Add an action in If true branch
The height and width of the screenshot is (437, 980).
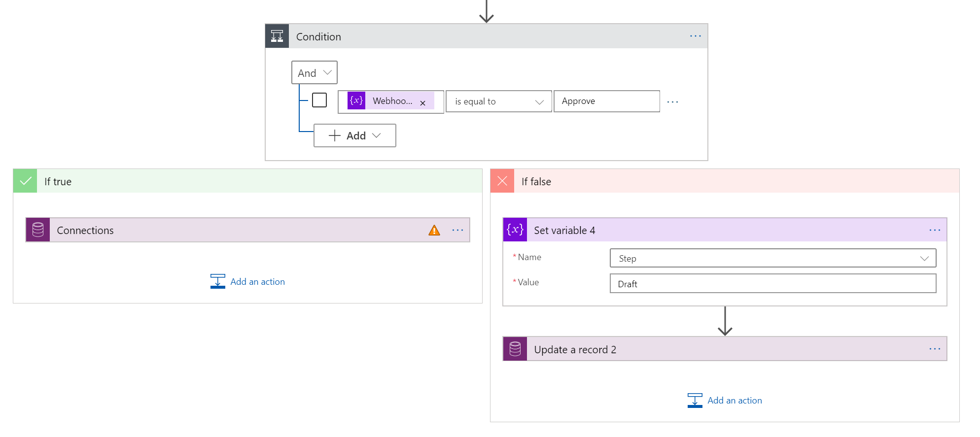(x=248, y=282)
